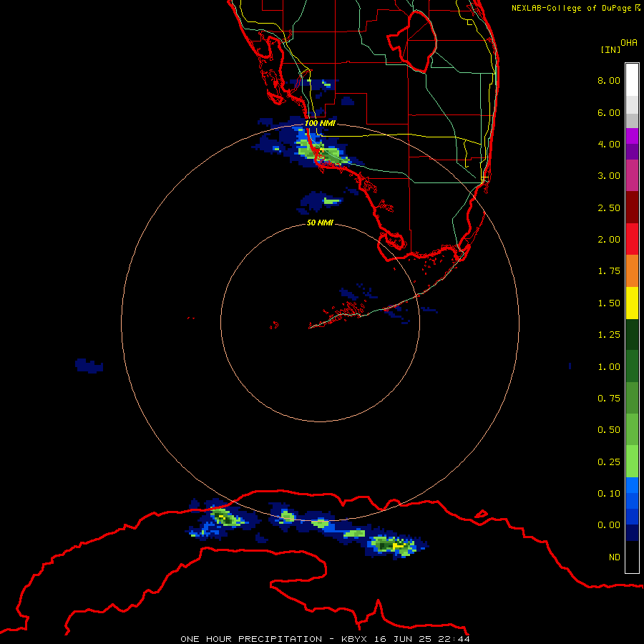The height and width of the screenshot is (644, 644).
Task: Click the dark red 2.50 color swatch
Action: pyautogui.click(x=632, y=208)
